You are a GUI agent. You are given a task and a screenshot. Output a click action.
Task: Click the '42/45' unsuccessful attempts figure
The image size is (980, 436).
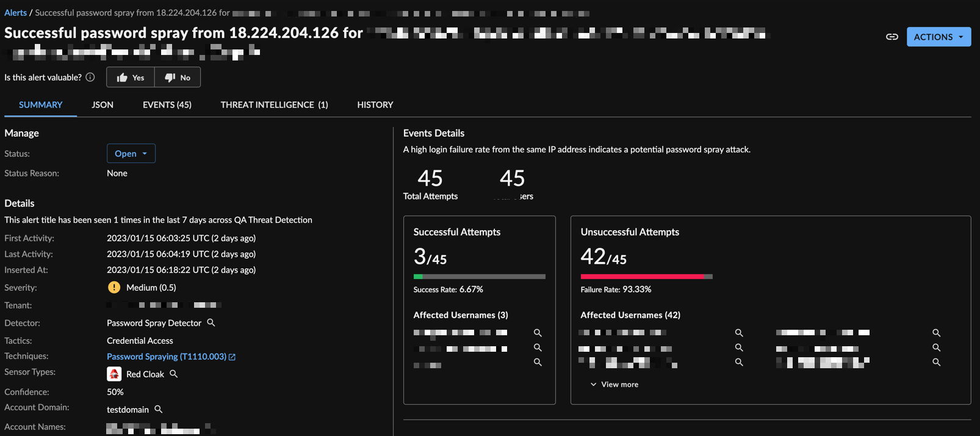click(603, 257)
